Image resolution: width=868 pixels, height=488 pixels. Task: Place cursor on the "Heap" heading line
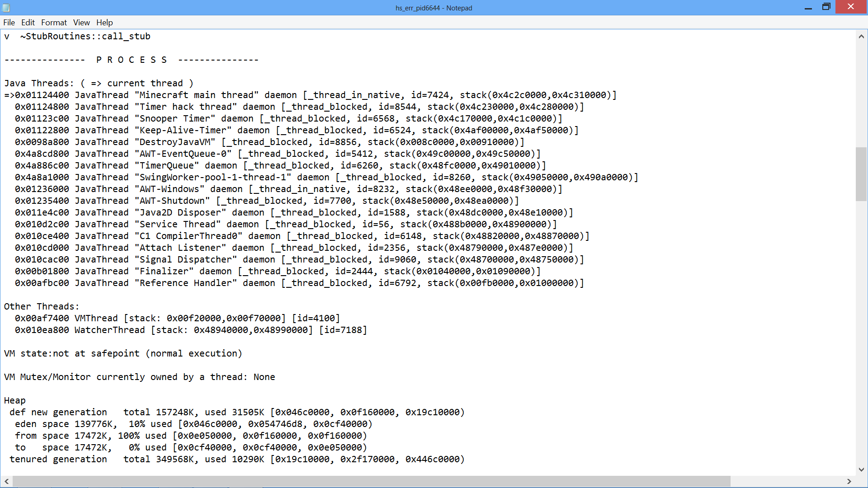pyautogui.click(x=15, y=401)
